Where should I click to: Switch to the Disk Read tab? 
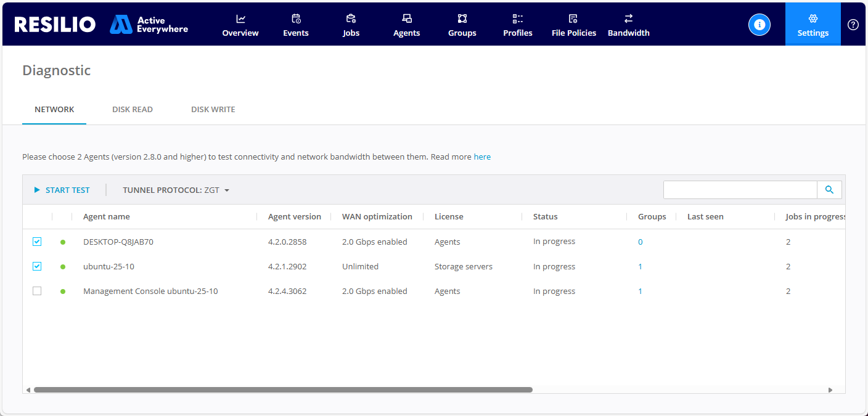[133, 110]
